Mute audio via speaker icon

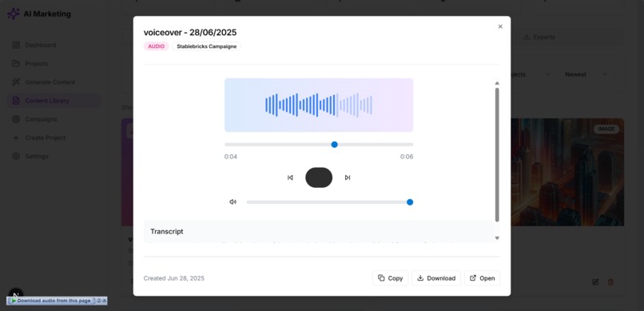[233, 201]
